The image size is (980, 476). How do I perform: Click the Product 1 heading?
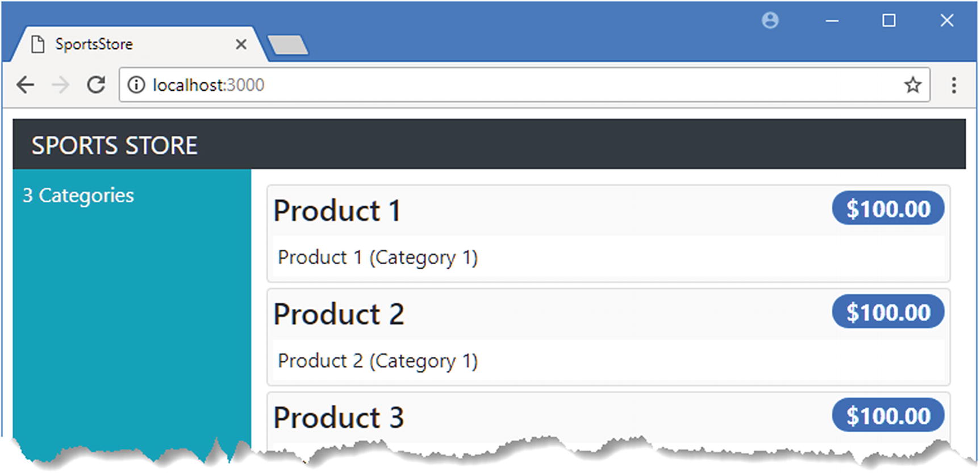pos(337,211)
